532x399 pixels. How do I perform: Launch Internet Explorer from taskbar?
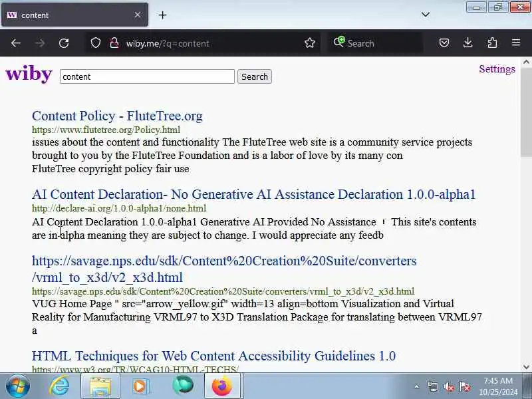[59, 386]
